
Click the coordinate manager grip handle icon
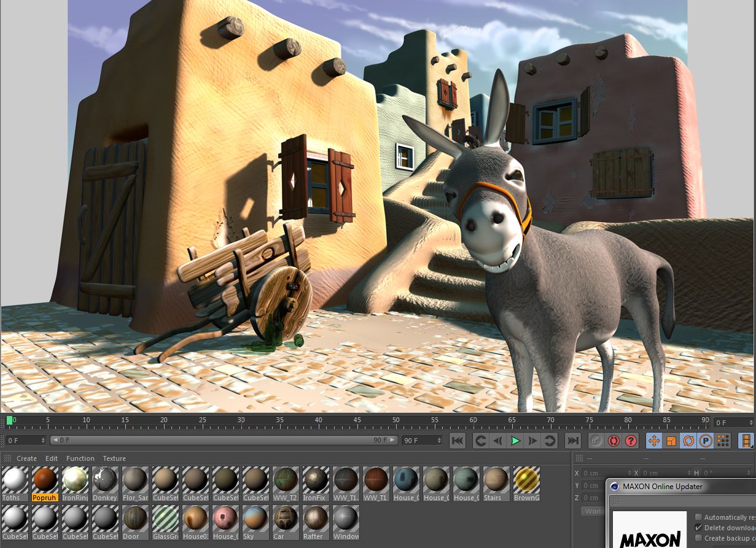pos(579,458)
